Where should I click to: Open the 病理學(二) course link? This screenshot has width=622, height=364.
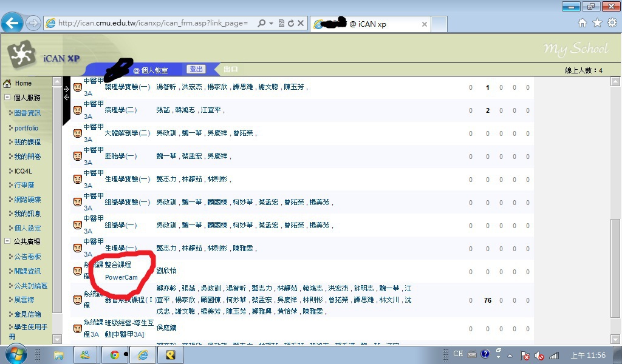click(x=121, y=110)
